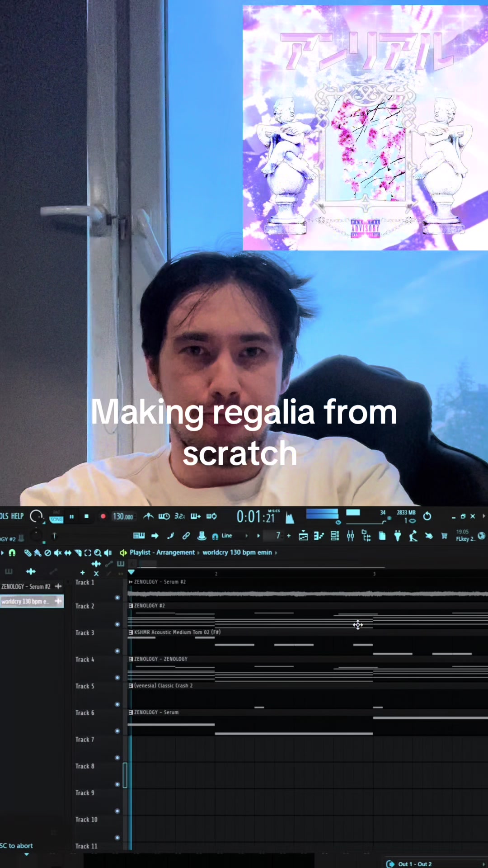Click the plus next to pattern 7
This screenshot has height=868, width=488.
[x=289, y=536]
